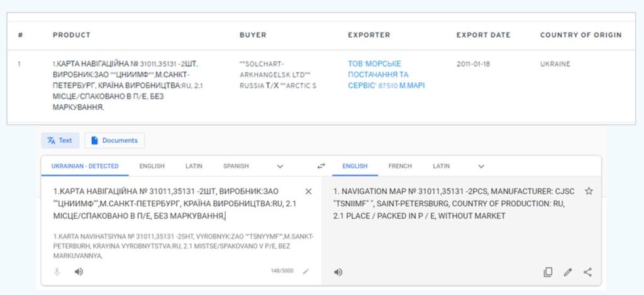
Task: Expand more target languages dropdown
Action: pos(481,167)
